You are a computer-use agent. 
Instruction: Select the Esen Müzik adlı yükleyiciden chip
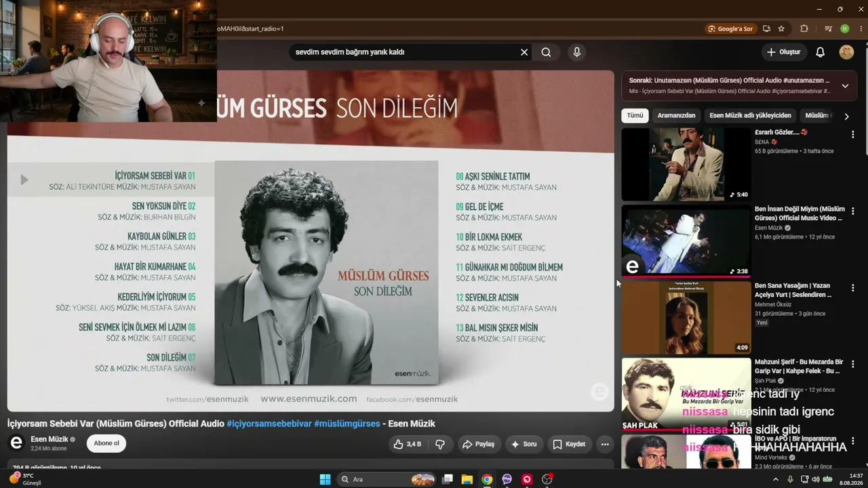[750, 116]
